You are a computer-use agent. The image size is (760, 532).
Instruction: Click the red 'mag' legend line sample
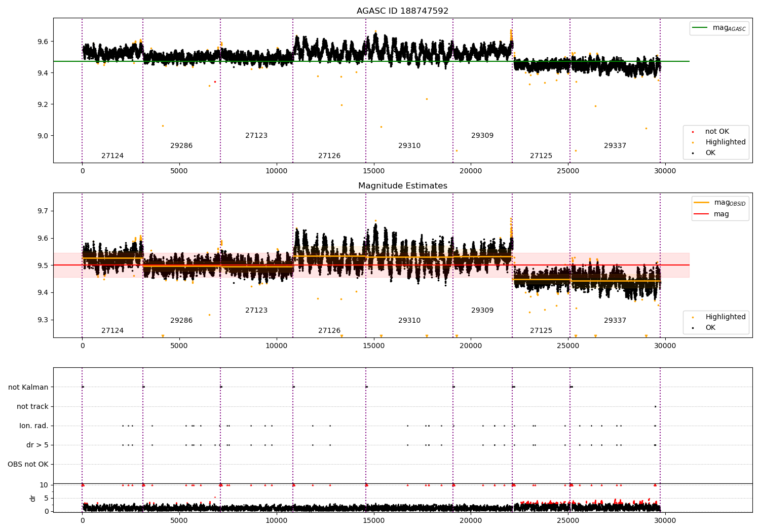coord(702,214)
